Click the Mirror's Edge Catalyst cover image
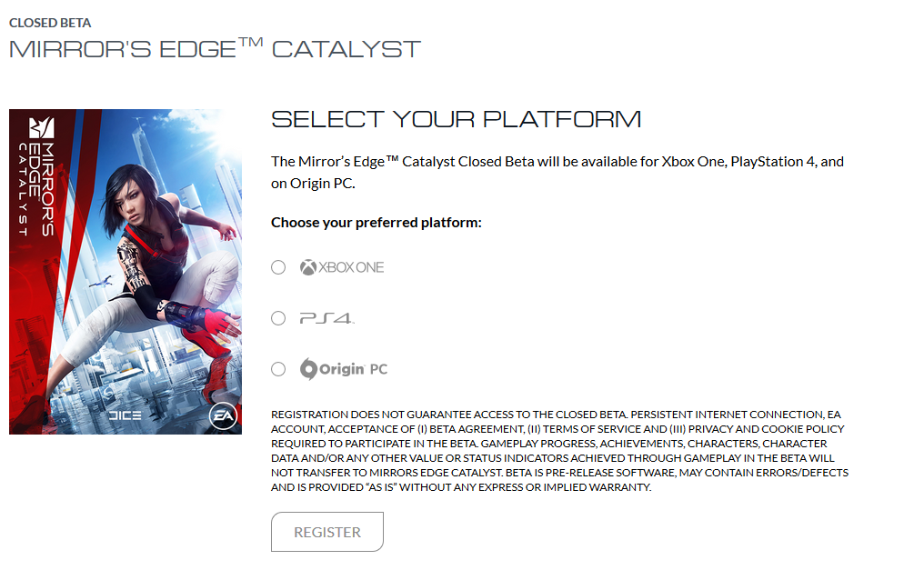Viewport: 924px width, 570px height. click(126, 272)
